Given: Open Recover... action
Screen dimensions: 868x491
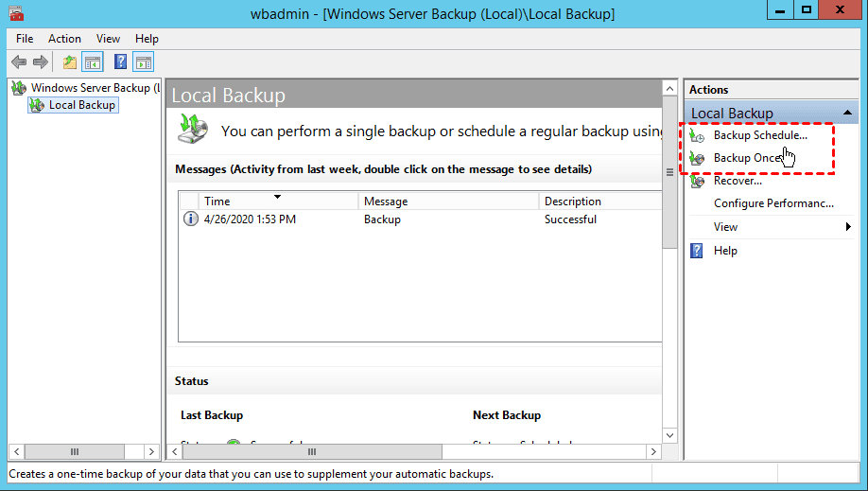Looking at the screenshot, I should [738, 181].
